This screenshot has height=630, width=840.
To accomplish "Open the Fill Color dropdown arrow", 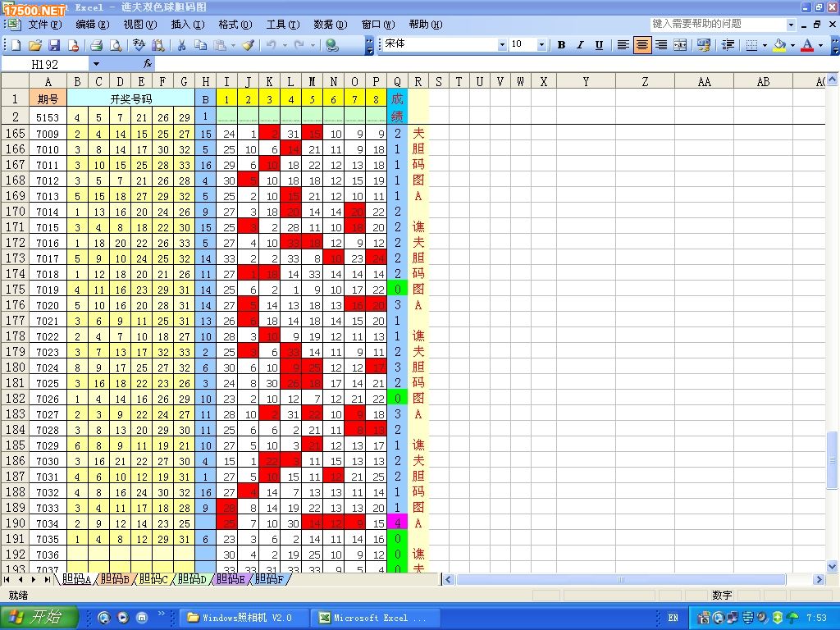I will 792,46.
